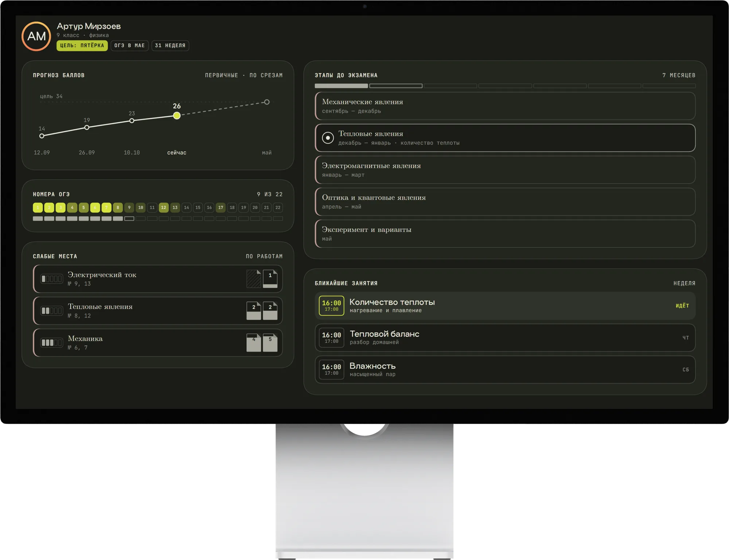
Task: Click the first filled stage progress segment
Action: click(341, 86)
